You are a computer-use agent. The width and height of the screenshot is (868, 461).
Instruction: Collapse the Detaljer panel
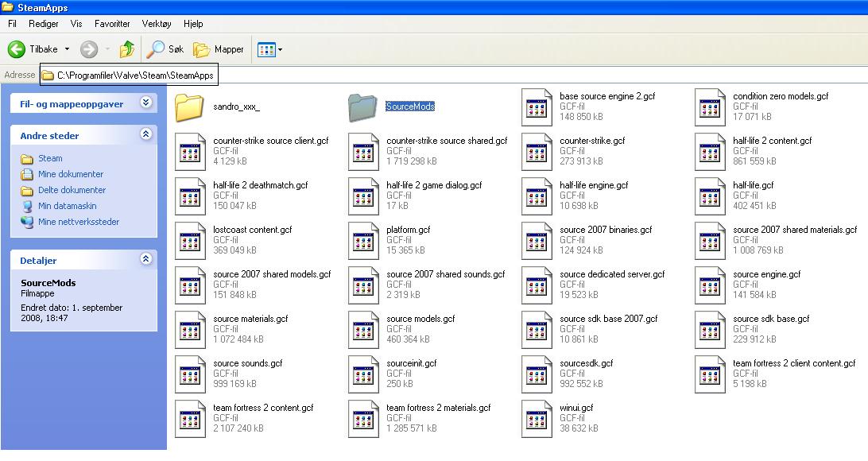coord(146,259)
